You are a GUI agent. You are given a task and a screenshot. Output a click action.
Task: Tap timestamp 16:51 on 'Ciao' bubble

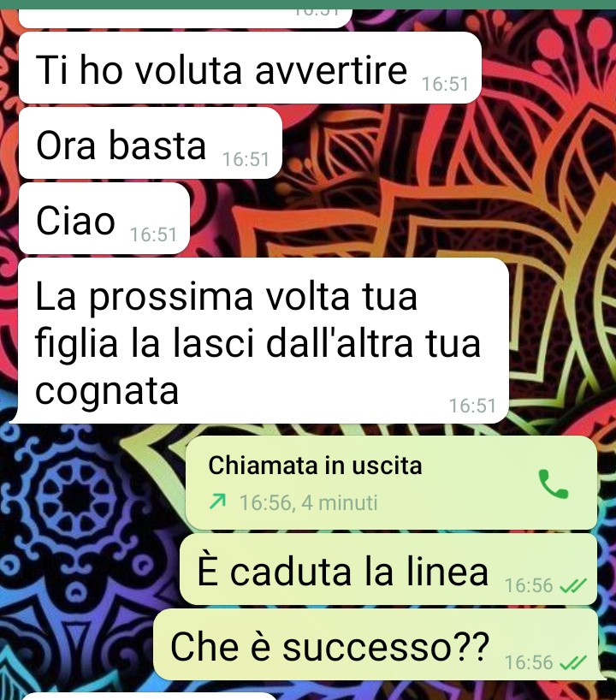[153, 234]
